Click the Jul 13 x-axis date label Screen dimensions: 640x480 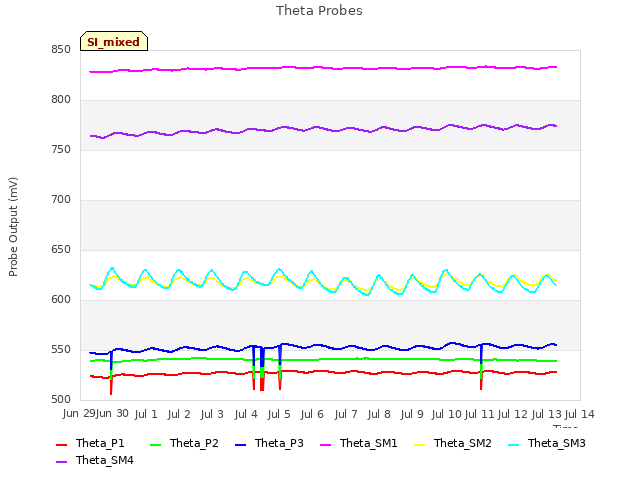pos(547,414)
